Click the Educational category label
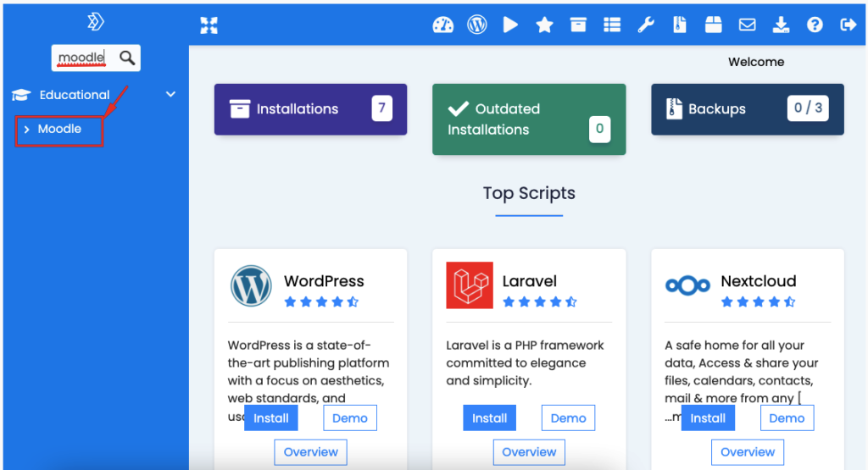This screenshot has width=868, height=470. tap(75, 95)
